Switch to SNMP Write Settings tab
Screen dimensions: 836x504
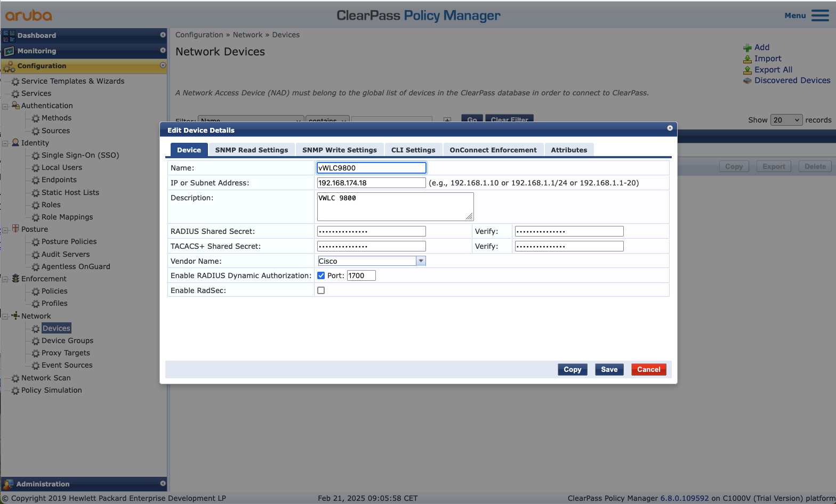(340, 150)
